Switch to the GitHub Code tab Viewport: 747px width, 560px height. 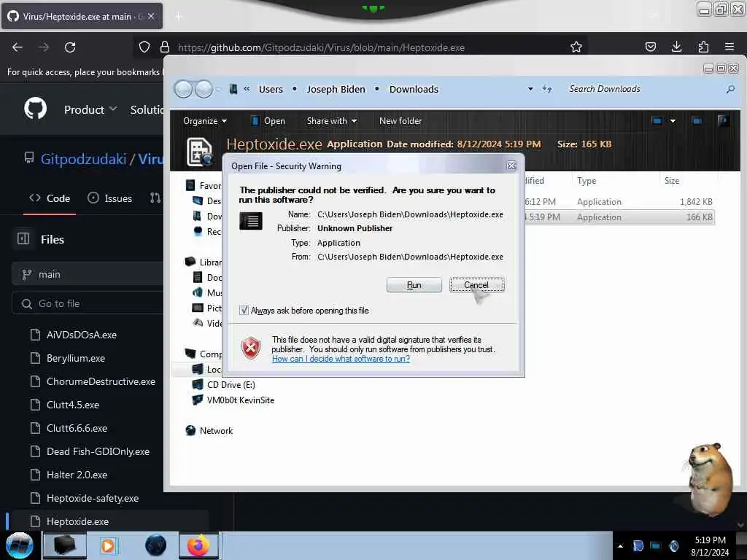(50, 198)
